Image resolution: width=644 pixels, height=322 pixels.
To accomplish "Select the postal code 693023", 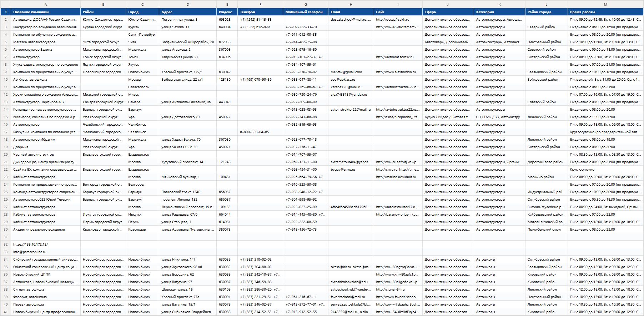I will (x=227, y=20).
